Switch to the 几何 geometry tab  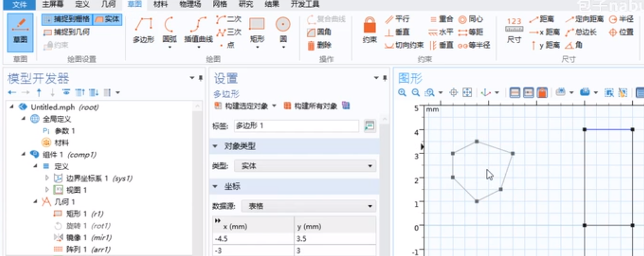point(108,4)
